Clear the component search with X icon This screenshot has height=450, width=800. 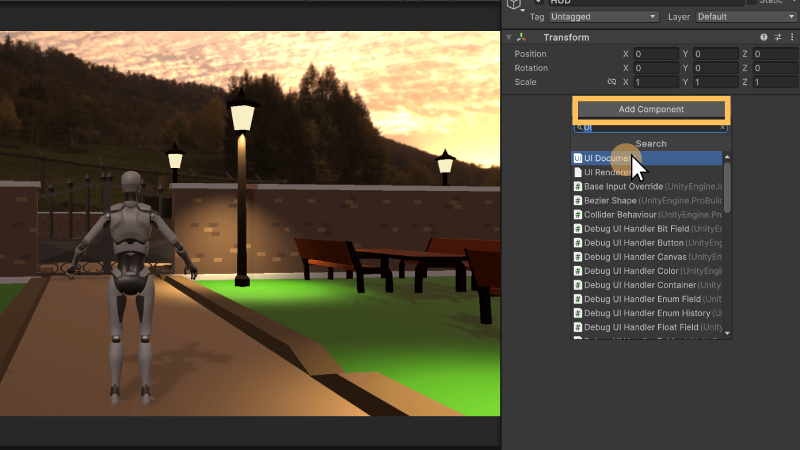click(723, 128)
